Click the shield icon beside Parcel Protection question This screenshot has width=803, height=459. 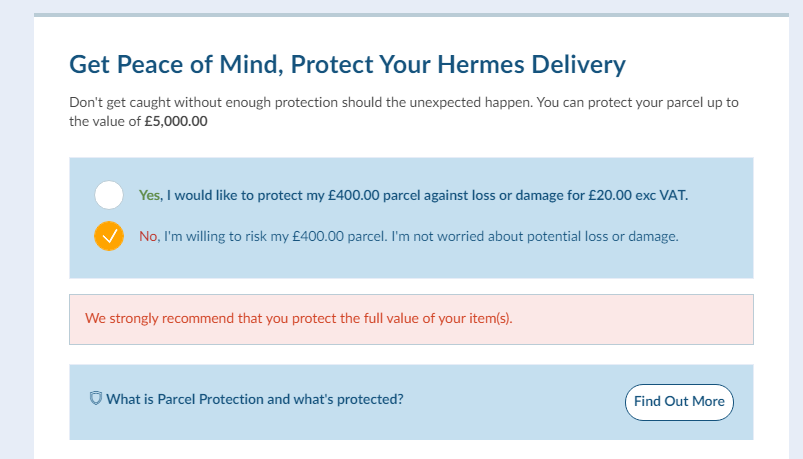[x=95, y=399]
